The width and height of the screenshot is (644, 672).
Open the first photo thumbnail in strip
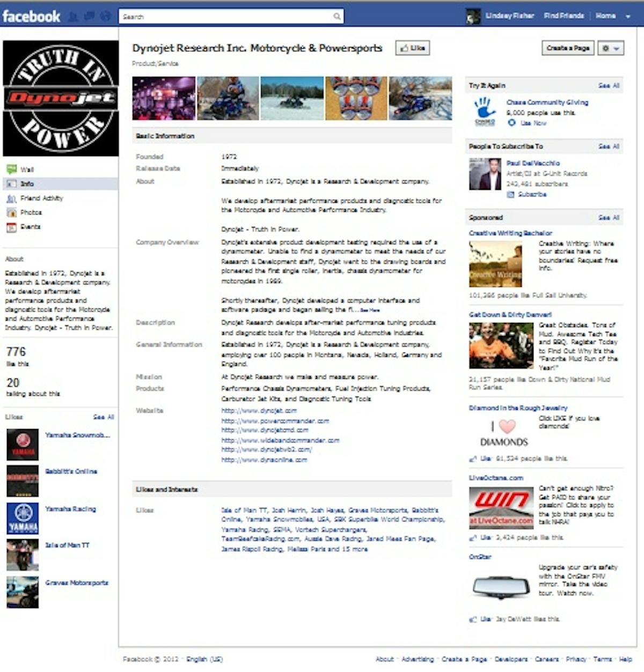click(x=164, y=98)
